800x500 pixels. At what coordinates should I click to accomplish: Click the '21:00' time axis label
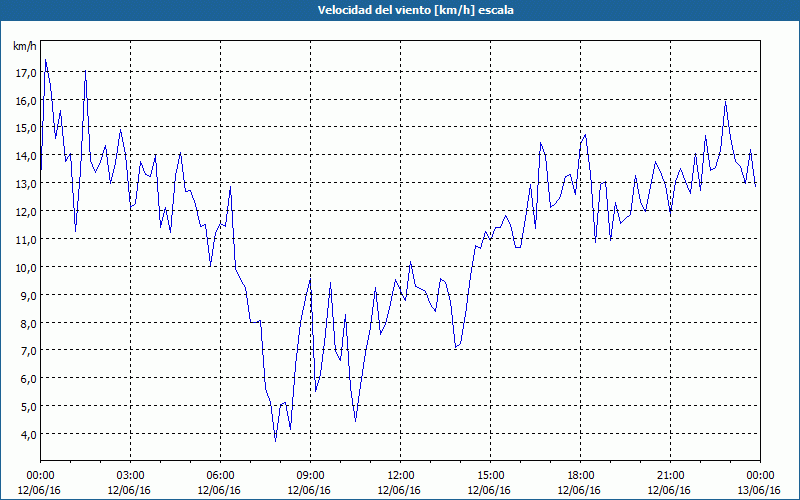click(x=670, y=476)
